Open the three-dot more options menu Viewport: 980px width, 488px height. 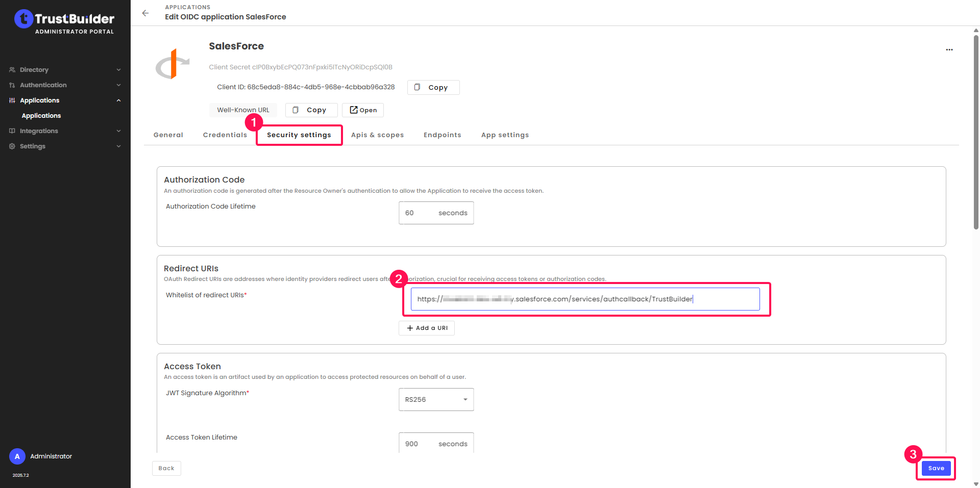(x=949, y=50)
